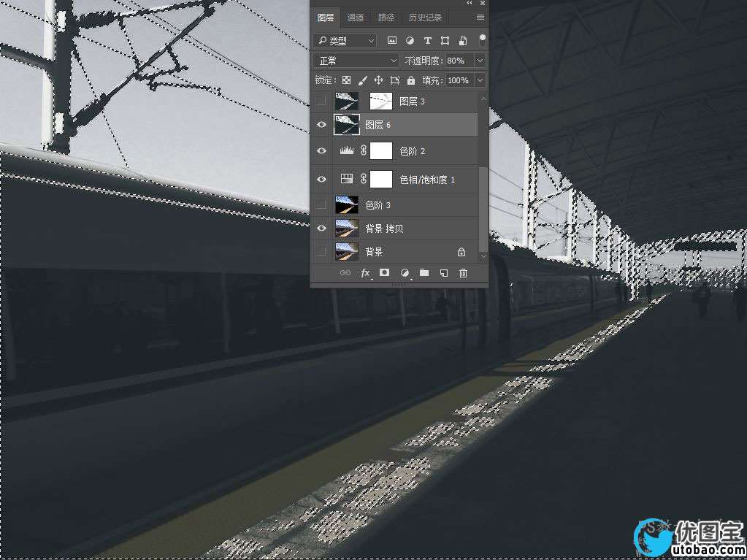Click the layers list scroll up arrow
Screen dimensions: 747x560
coord(483,99)
